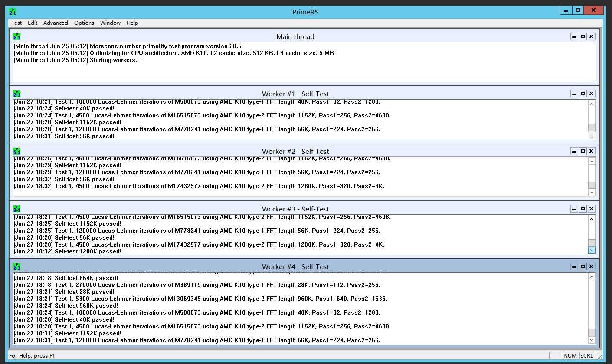Click the M17432577 test line in Worker #2
The width and height of the screenshot is (612, 364).
click(199, 186)
